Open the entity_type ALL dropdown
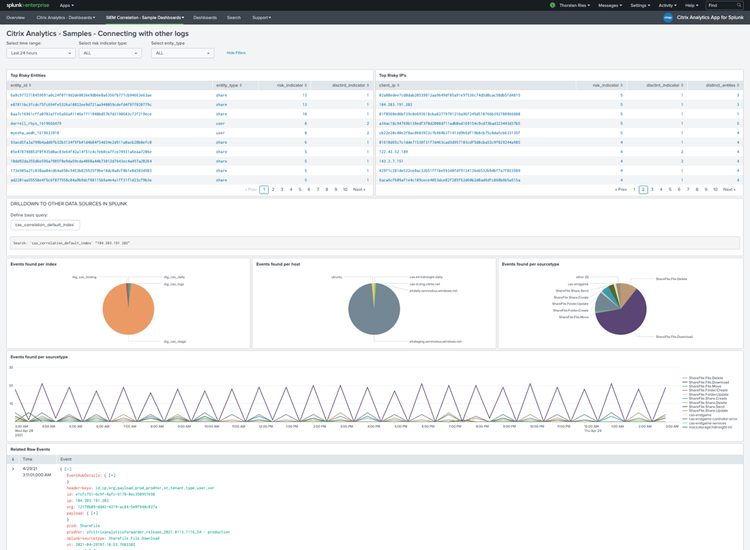The height and width of the screenshot is (550, 750). [182, 53]
